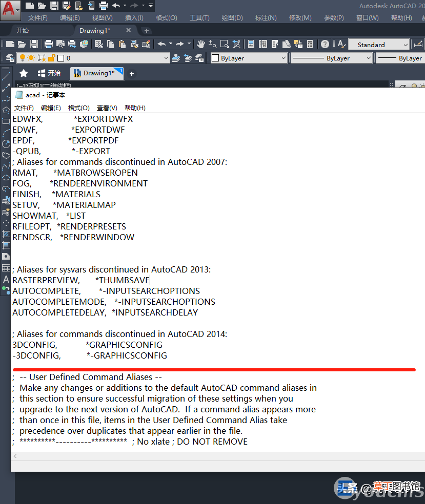Image resolution: width=425 pixels, height=504 pixels.
Task: Open Tool Palettes window icon
Action: click(275, 44)
